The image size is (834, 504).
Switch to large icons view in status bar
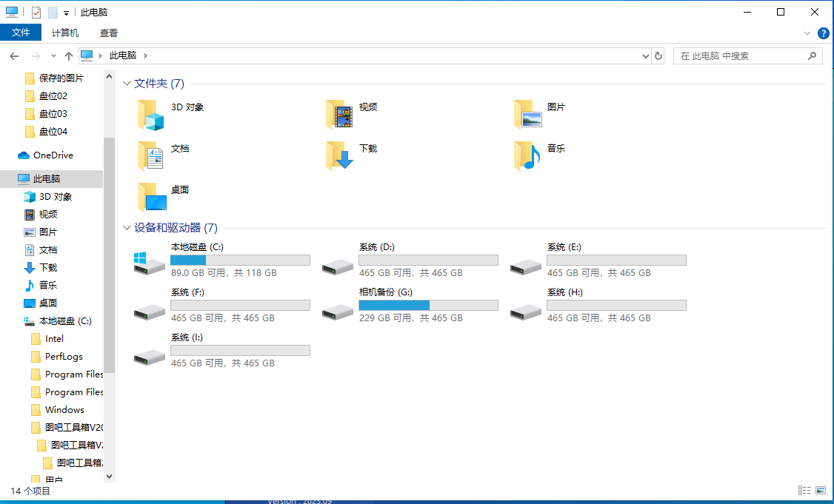click(821, 490)
